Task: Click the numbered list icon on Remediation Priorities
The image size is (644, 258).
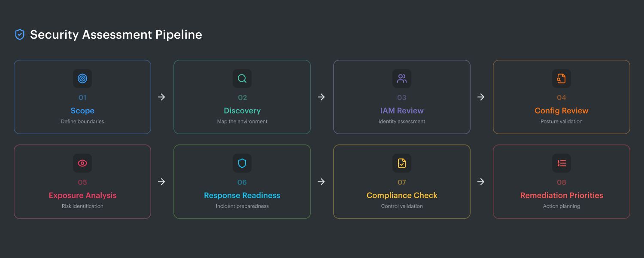Action: [561, 163]
